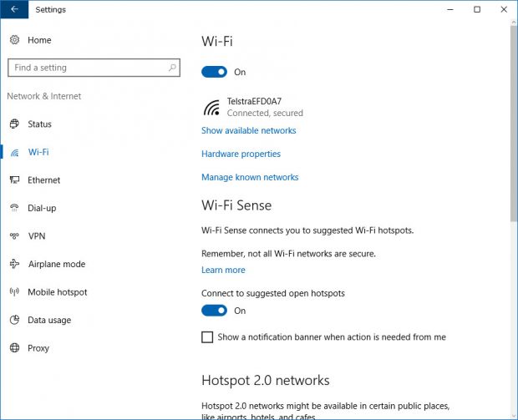
Task: Open Show available networks link
Action: (x=249, y=130)
